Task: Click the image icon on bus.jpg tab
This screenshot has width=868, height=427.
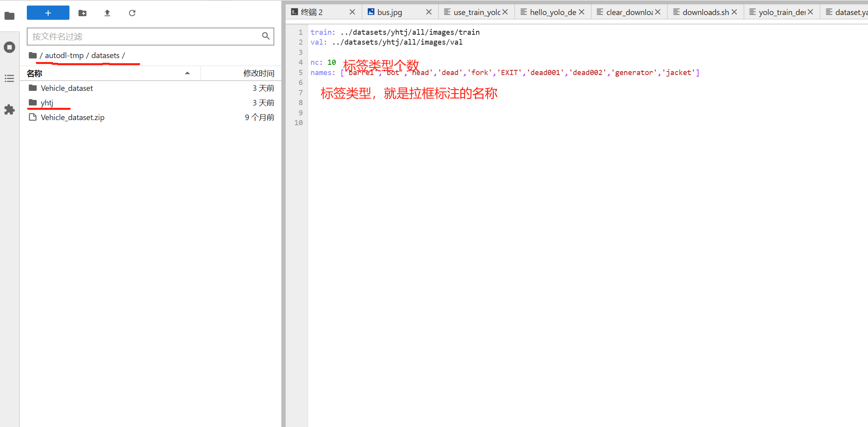Action: click(371, 12)
